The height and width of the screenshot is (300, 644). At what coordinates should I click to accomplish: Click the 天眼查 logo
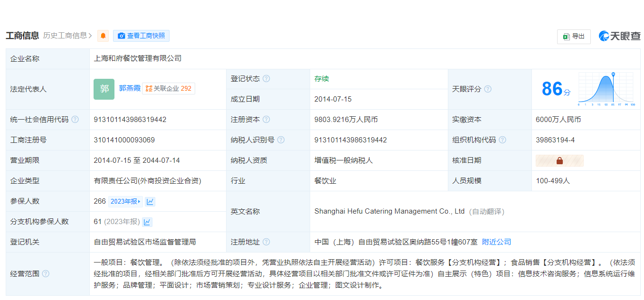[619, 36]
